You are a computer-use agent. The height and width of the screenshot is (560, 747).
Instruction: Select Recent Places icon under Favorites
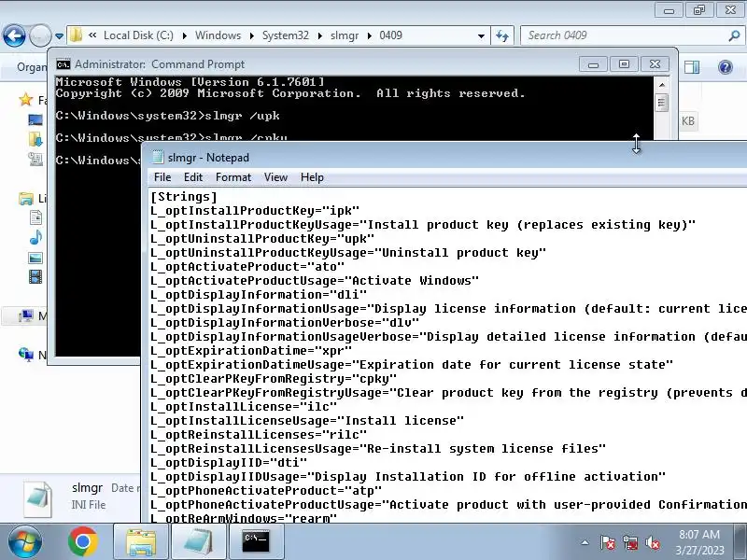coord(35,159)
